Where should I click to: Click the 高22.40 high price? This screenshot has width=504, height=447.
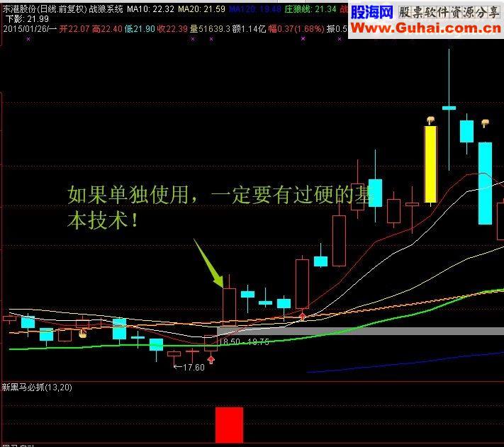107,29
